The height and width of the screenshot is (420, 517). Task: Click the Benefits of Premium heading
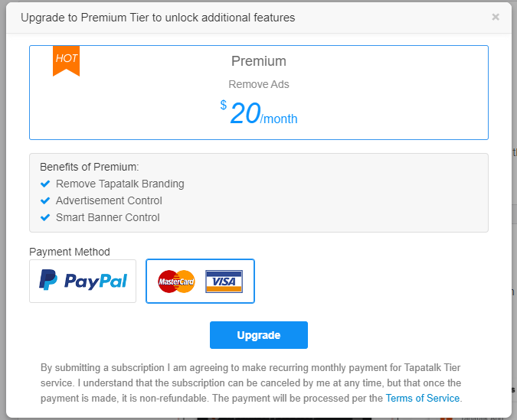pyautogui.click(x=90, y=167)
